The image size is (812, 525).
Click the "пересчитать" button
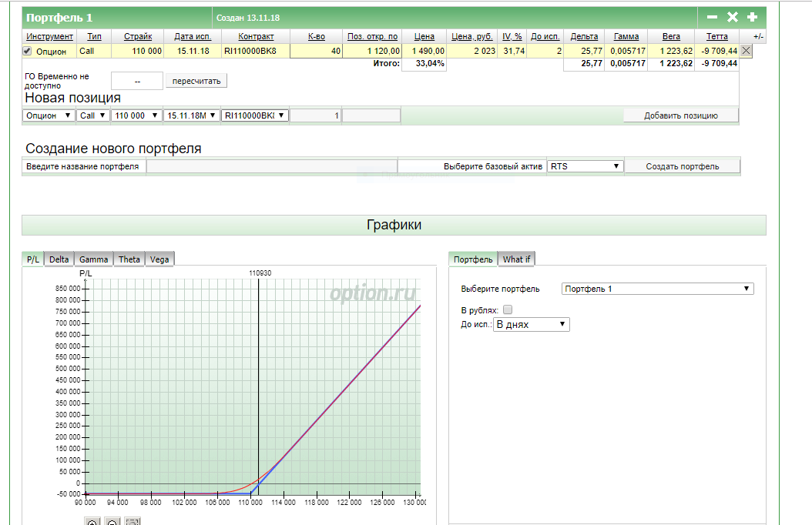tap(196, 81)
